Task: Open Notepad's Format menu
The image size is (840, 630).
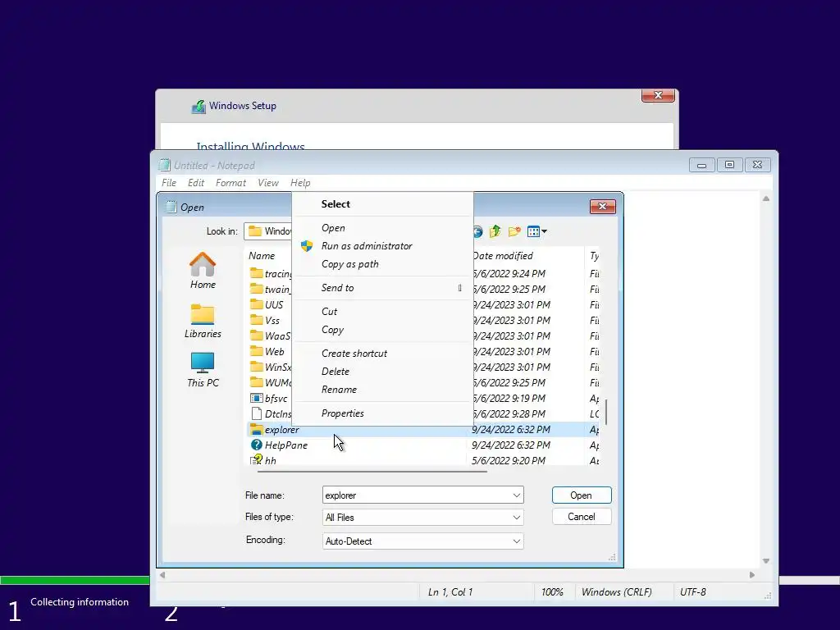Action: [231, 183]
